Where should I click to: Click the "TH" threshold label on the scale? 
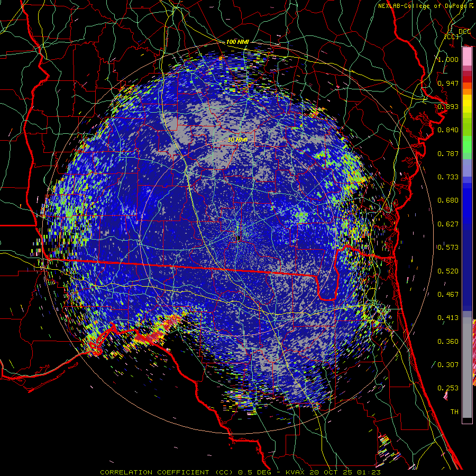pos(454,412)
